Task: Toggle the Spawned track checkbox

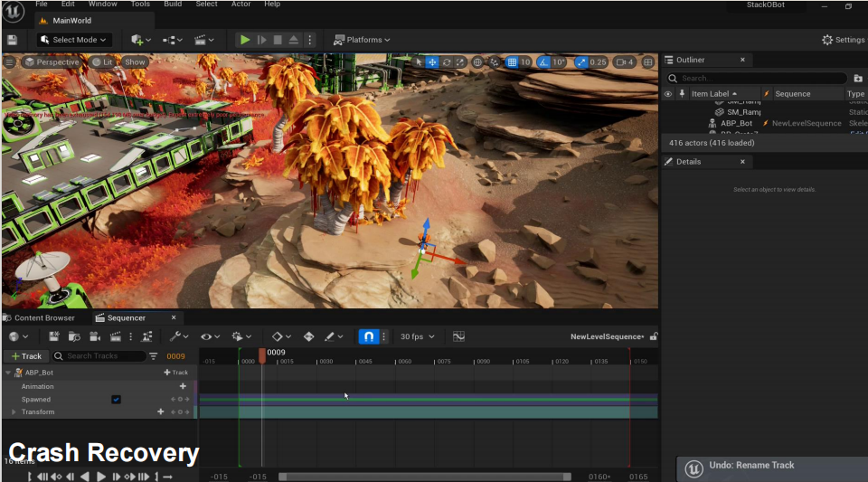Action: click(x=116, y=399)
